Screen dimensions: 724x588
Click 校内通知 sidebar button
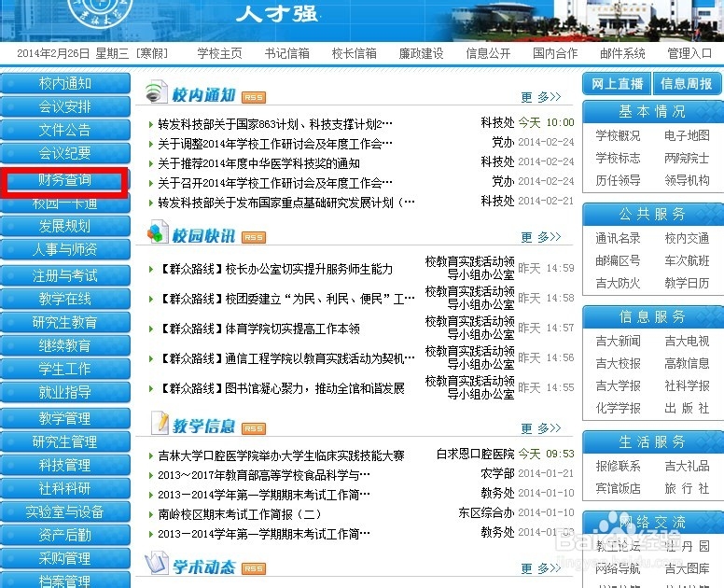[x=65, y=84]
